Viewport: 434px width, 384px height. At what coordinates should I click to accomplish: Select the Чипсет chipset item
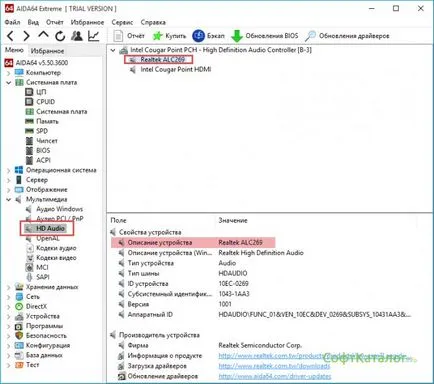(x=42, y=141)
